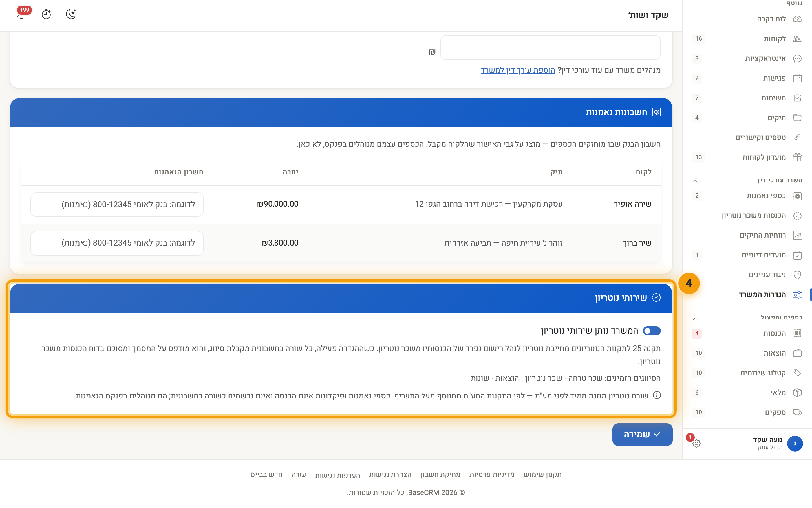The width and height of the screenshot is (812, 508).
Task: Open ניגוד עניינים shield icon
Action: [797, 275]
